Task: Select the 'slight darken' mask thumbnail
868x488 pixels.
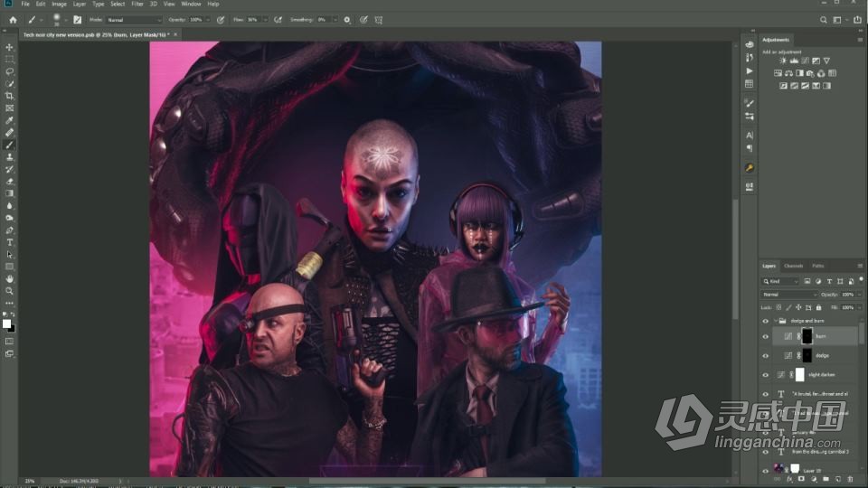Action: 800,375
